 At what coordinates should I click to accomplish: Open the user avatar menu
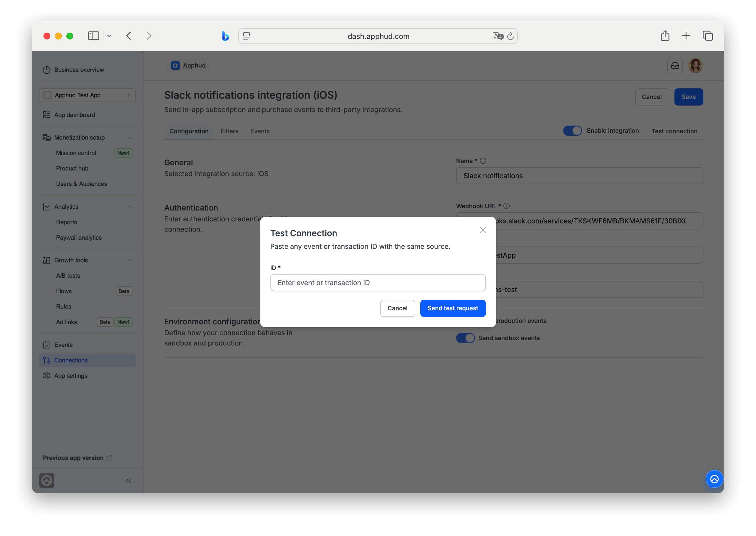pyautogui.click(x=695, y=65)
